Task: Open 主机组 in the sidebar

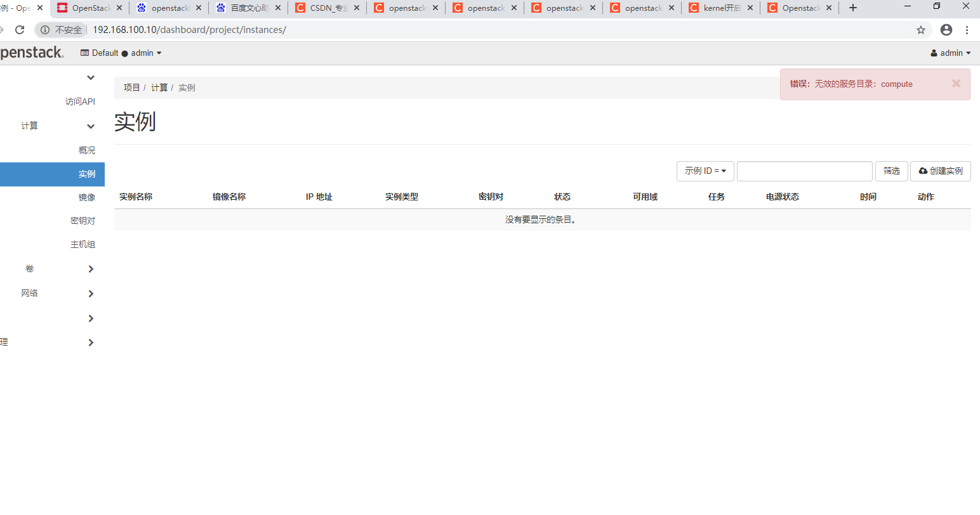Action: [x=83, y=244]
